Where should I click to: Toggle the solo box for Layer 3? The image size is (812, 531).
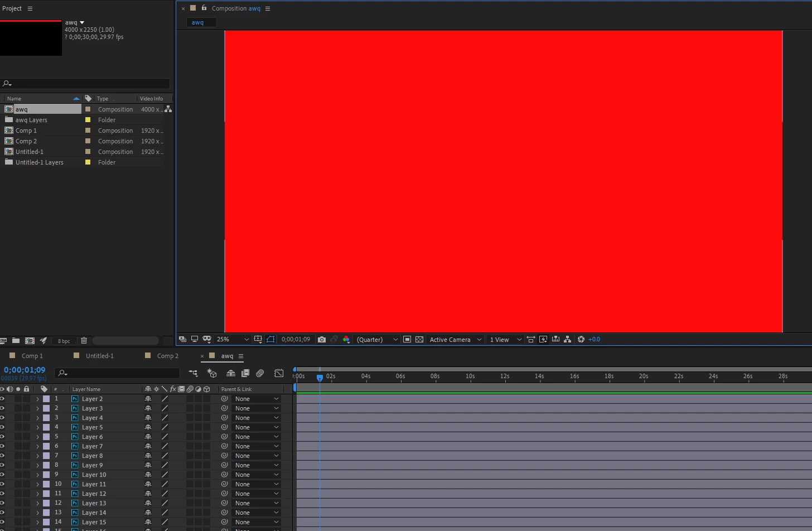(18, 408)
